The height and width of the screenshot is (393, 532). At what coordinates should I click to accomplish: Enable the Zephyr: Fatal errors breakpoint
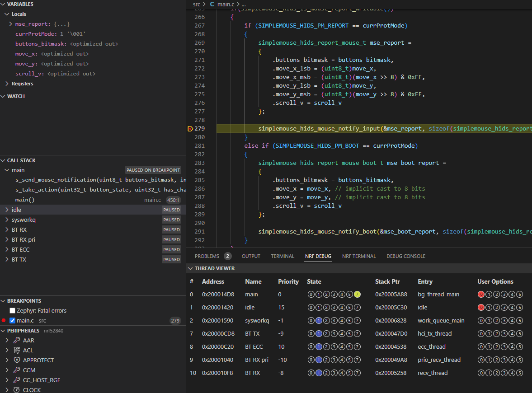pos(13,311)
